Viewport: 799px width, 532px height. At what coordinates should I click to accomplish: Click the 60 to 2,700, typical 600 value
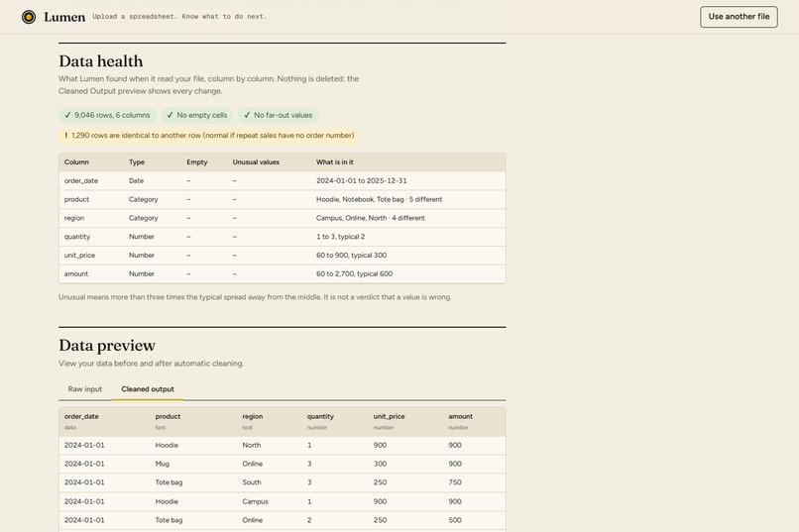pos(354,273)
